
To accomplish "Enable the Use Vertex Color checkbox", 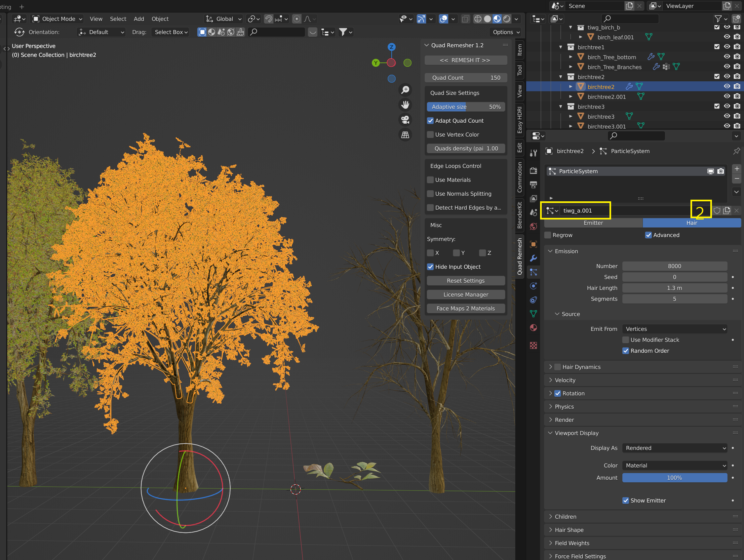I will 430,135.
